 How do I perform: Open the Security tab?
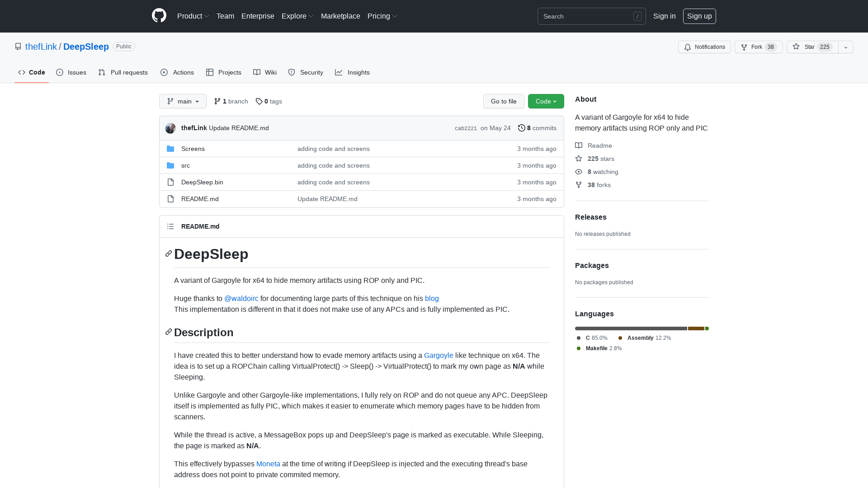(306, 72)
